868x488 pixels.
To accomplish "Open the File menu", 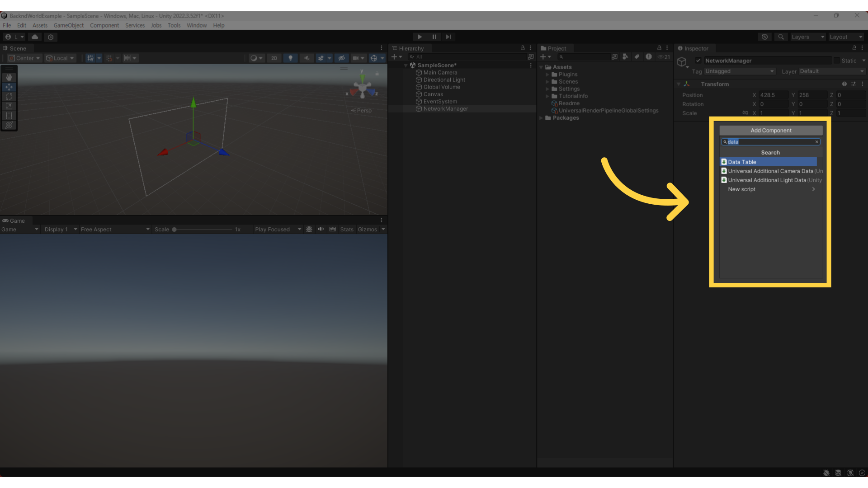I will [7, 25].
